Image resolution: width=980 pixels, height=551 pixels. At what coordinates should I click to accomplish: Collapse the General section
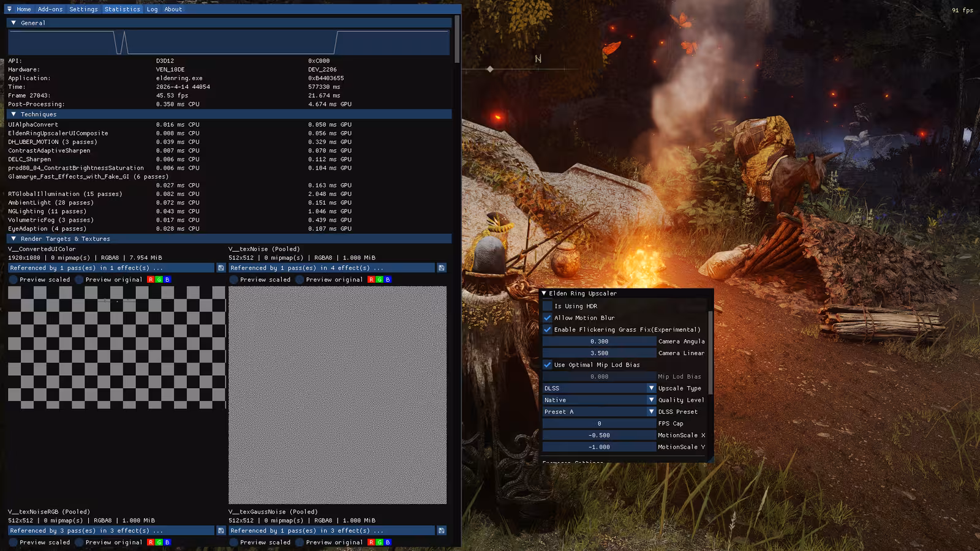[x=13, y=23]
